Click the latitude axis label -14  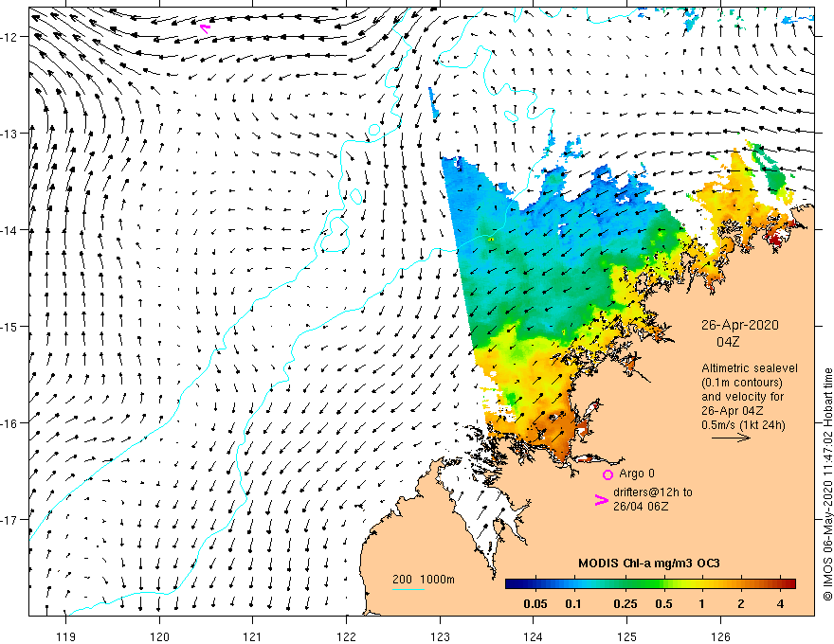[x=9, y=230]
